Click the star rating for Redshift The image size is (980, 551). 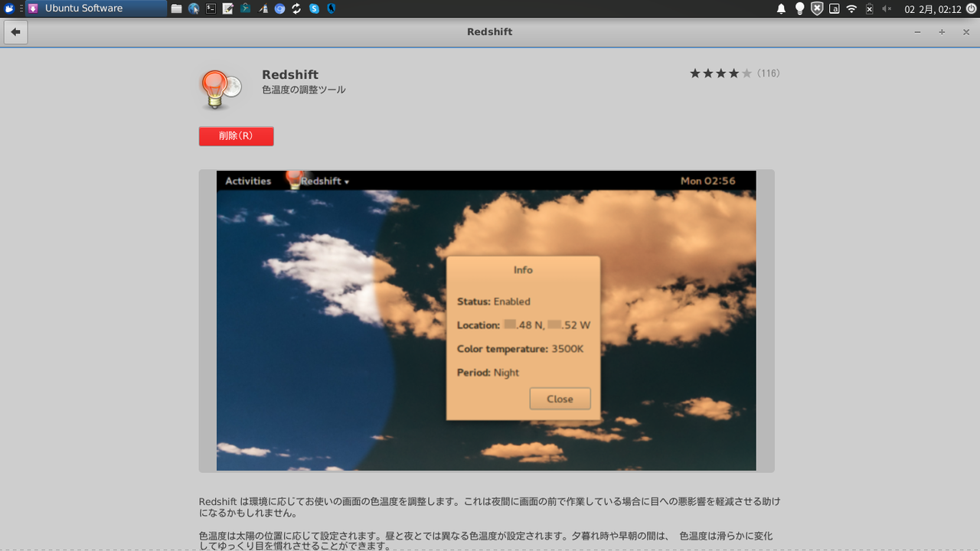[x=720, y=73]
